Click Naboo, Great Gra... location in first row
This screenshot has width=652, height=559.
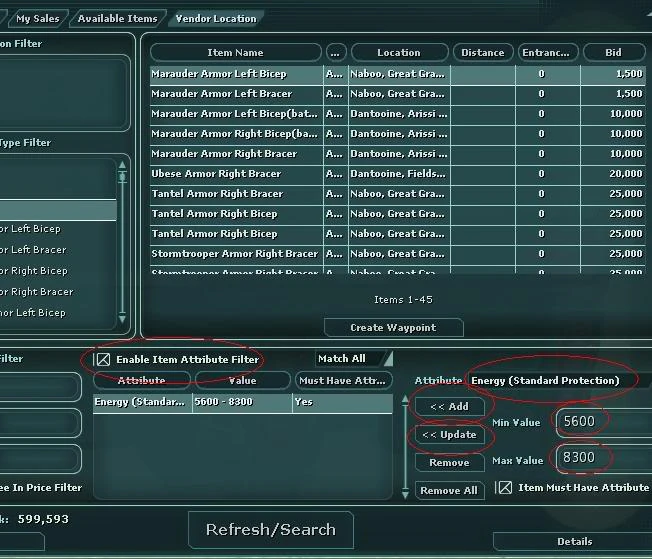click(398, 74)
